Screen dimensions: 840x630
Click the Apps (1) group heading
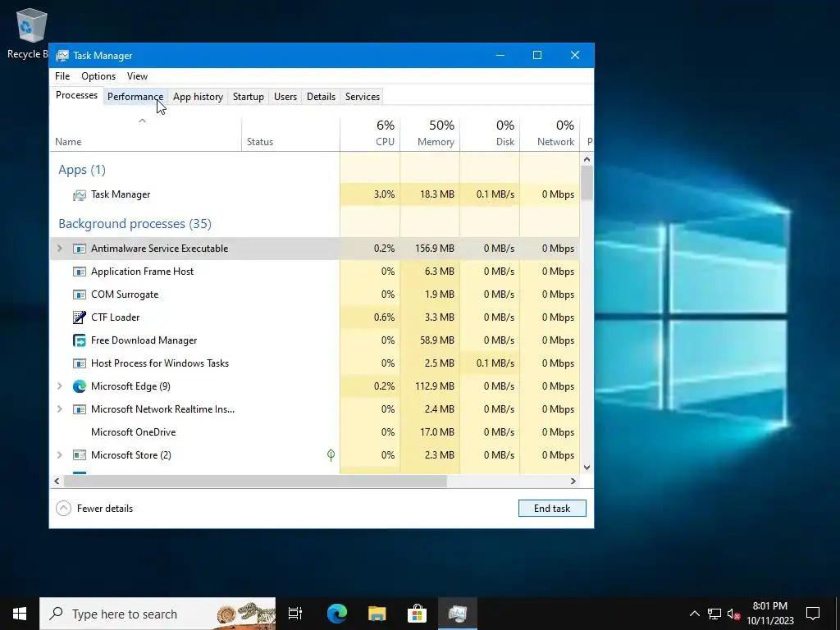click(x=82, y=170)
